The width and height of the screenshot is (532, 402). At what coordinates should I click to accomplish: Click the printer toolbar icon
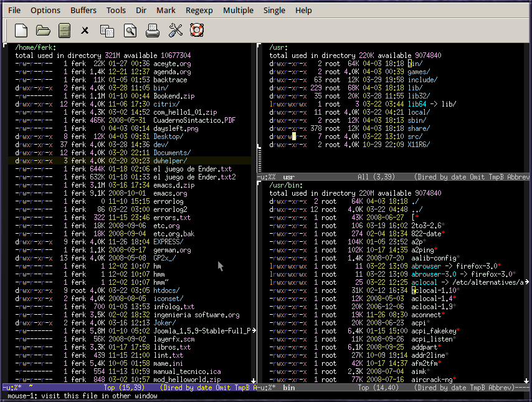point(153,31)
